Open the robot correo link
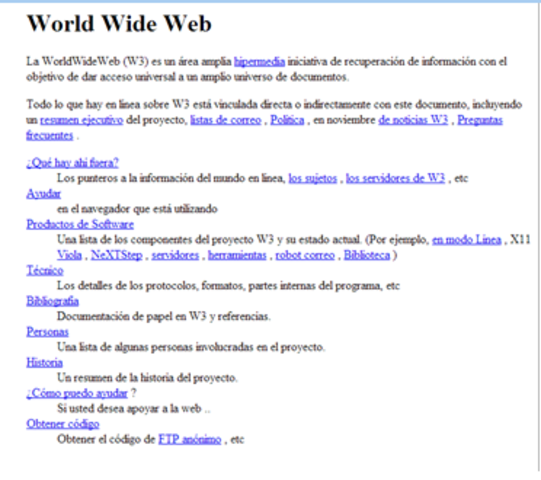The width and height of the screenshot is (541, 480). pyautogui.click(x=305, y=255)
